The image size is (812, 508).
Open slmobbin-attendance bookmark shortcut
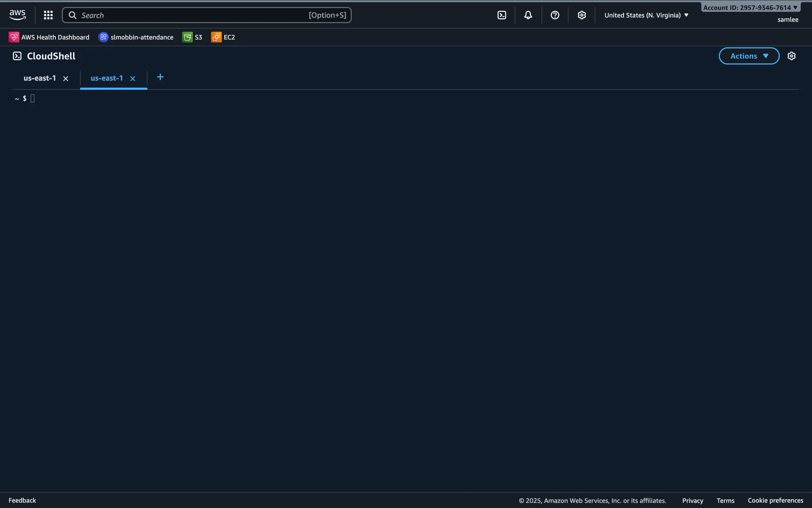[136, 37]
